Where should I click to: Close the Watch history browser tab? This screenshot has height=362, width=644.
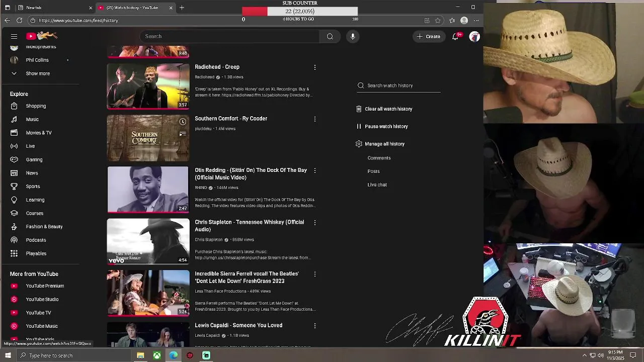pyautogui.click(x=171, y=8)
